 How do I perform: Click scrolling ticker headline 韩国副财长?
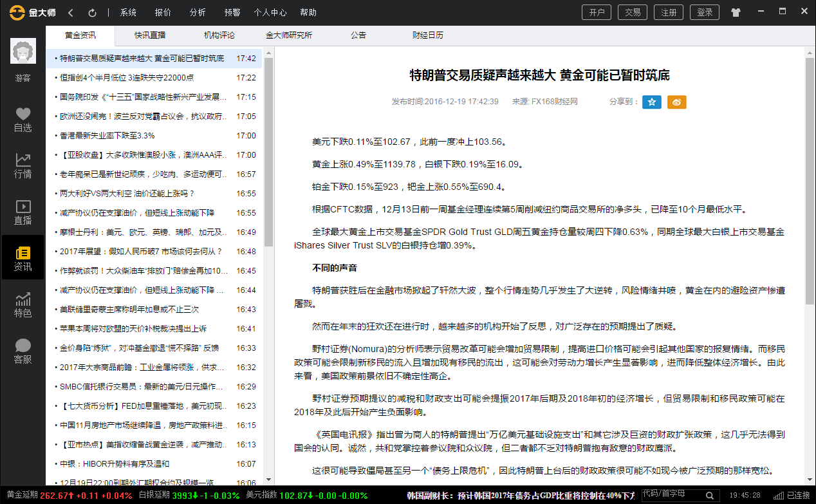point(520,496)
